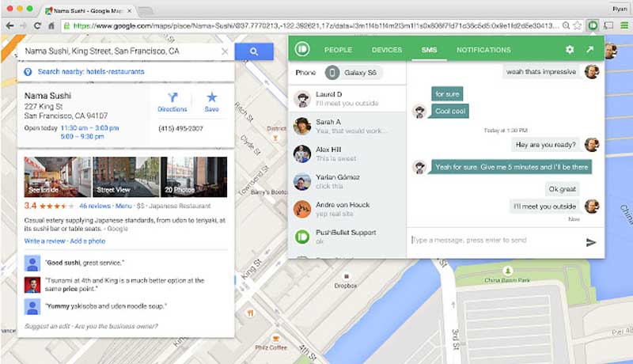Image resolution: width=633 pixels, height=364 pixels.
Task: Click Suggest an edit link
Action: coord(47,326)
